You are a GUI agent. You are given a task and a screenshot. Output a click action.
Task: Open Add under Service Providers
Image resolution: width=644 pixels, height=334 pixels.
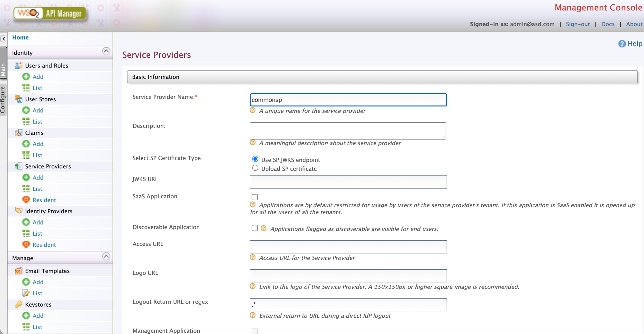38,178
